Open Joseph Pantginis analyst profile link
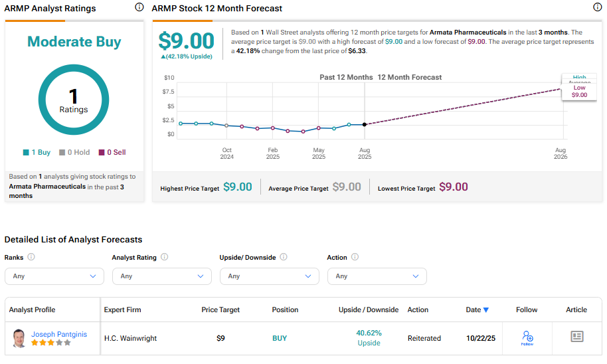 click(59, 334)
